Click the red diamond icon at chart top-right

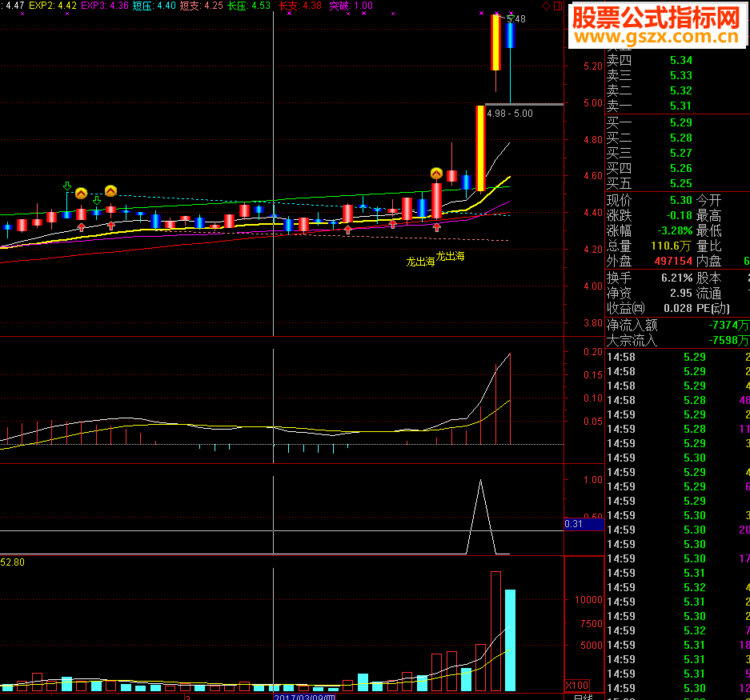point(546,6)
